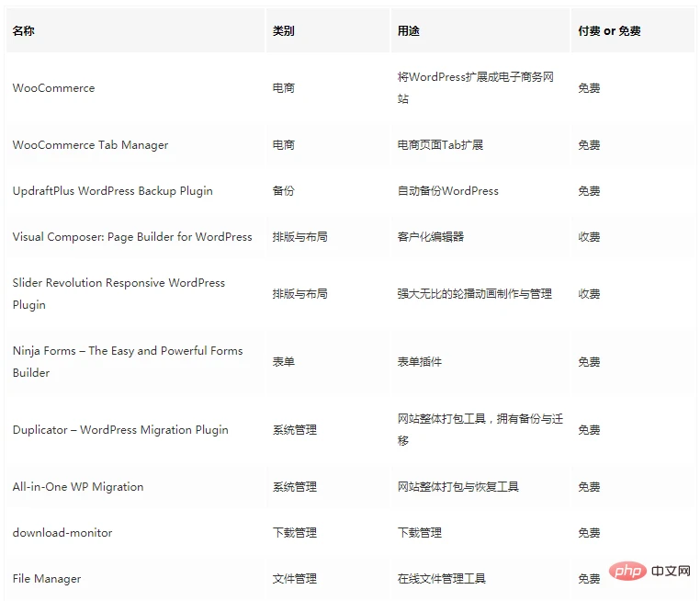Select the WooCommerce name cell in first row
This screenshot has width=700, height=601.
[x=53, y=88]
